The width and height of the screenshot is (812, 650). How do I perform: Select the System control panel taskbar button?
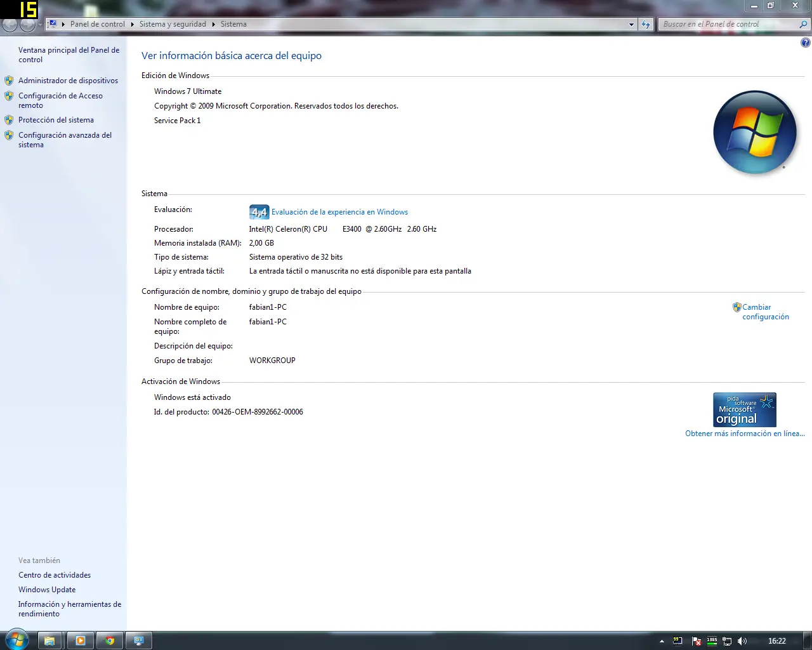click(139, 640)
